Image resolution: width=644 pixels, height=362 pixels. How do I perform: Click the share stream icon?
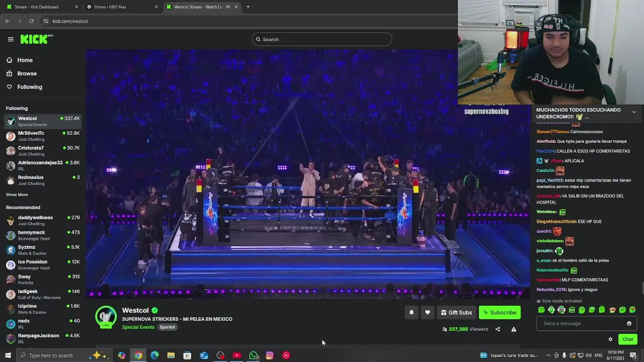coord(498,329)
